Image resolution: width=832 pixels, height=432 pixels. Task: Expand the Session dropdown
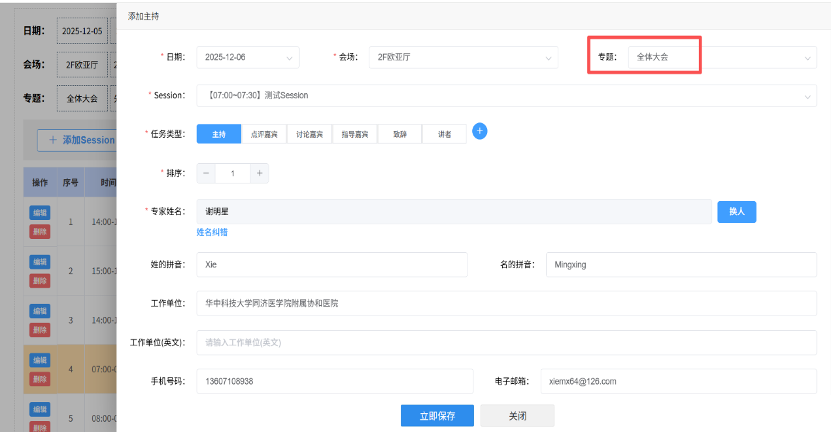[x=505, y=95]
